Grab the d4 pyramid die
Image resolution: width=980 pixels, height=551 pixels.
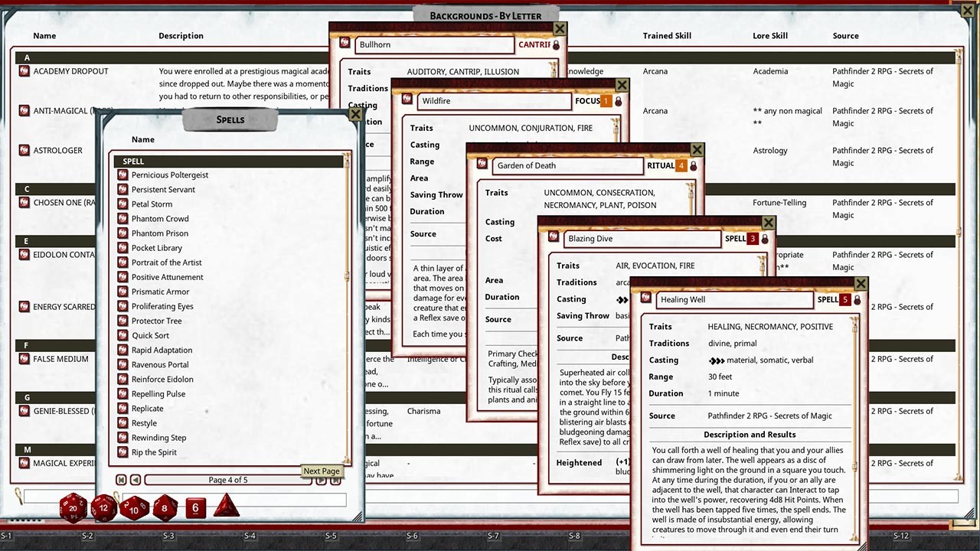click(x=226, y=506)
